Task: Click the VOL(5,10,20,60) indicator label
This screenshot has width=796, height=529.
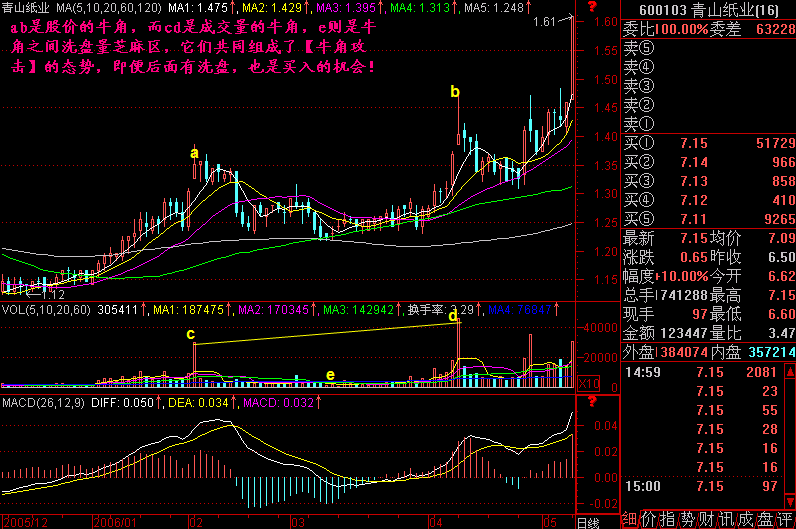Action: point(45,310)
